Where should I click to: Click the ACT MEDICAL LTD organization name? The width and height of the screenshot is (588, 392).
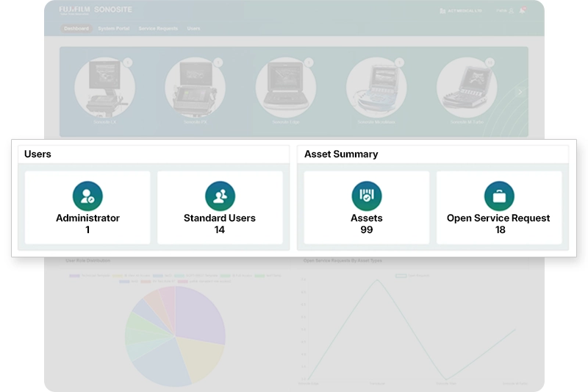tap(465, 11)
